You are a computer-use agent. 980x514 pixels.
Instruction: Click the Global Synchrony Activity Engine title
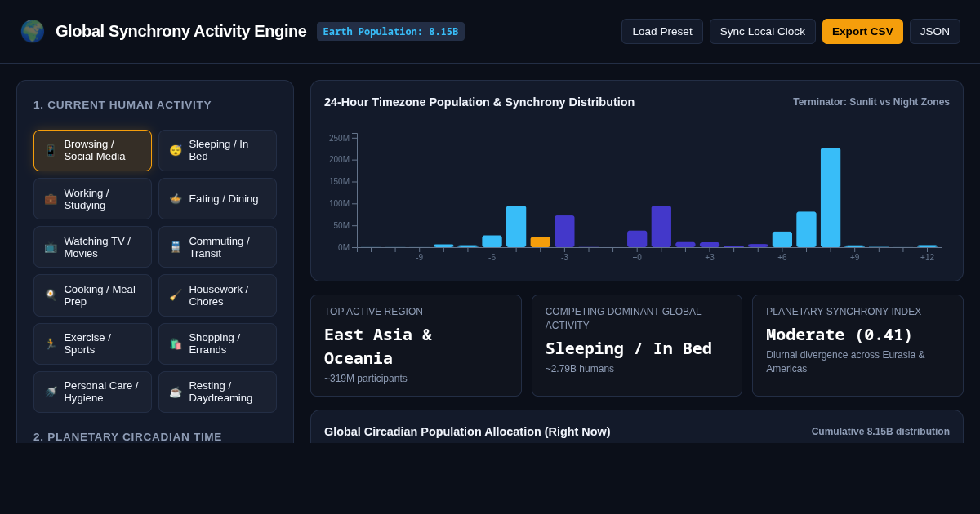(180, 31)
